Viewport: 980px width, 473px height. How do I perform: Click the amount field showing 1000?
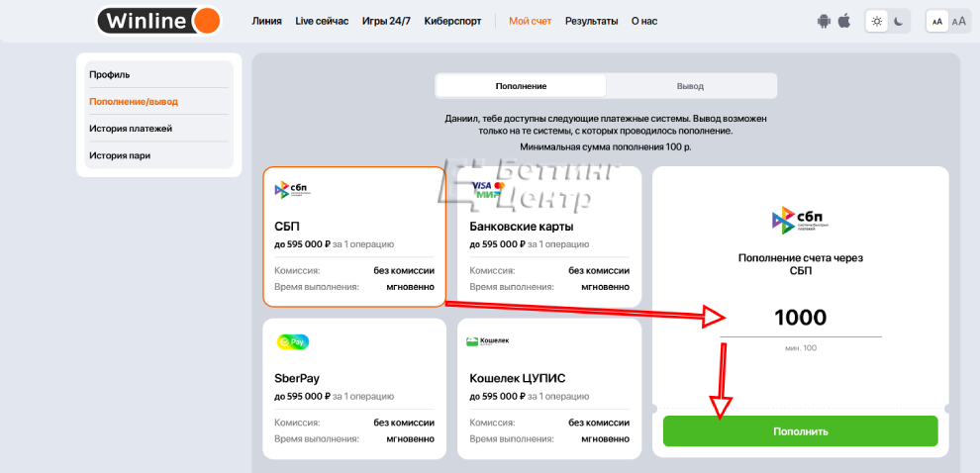click(801, 318)
